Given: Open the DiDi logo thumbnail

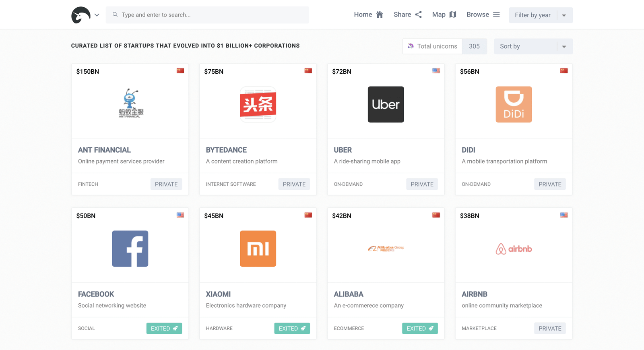Looking at the screenshot, I should [x=514, y=104].
